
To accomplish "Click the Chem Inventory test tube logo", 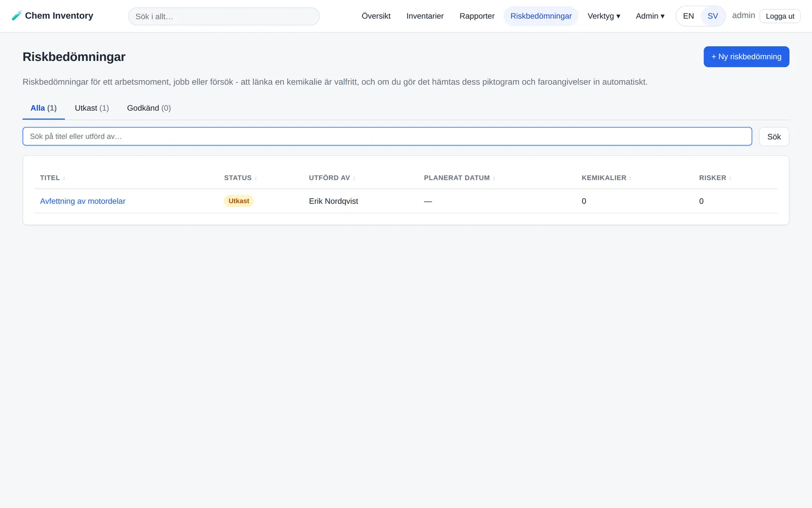I will coord(16,16).
